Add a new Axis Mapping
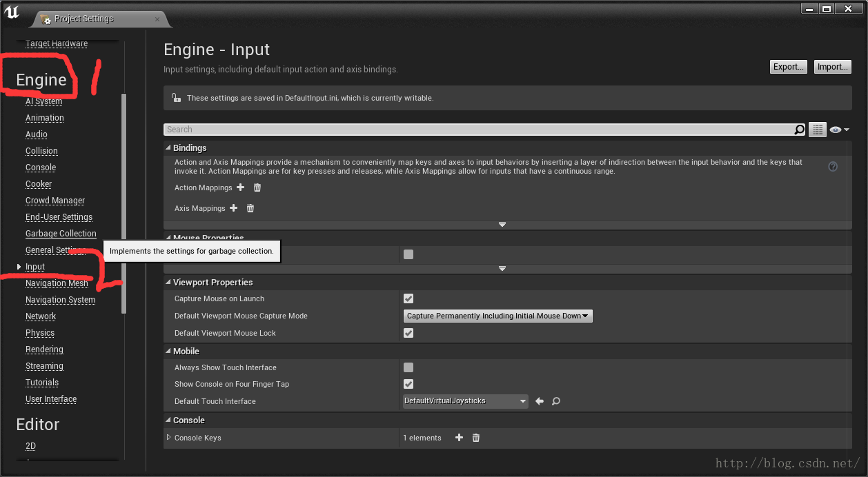Screen dimensions: 868x477 pyautogui.click(x=234, y=208)
